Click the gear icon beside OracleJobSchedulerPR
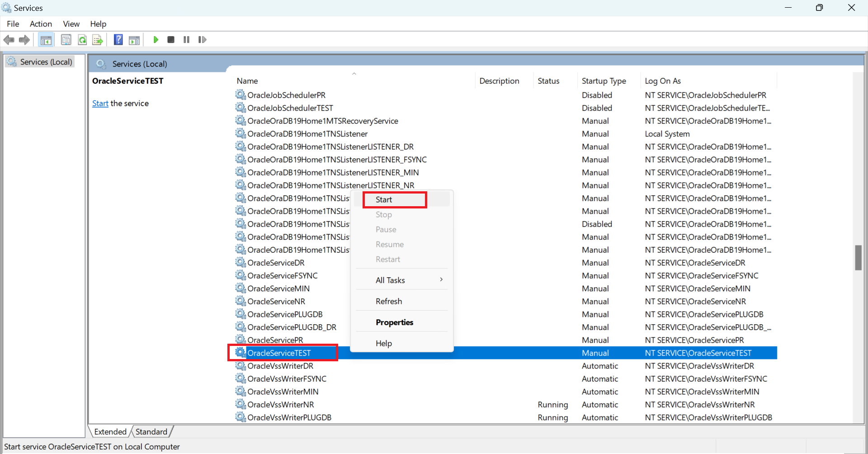Image resolution: width=868 pixels, height=454 pixels. 241,95
